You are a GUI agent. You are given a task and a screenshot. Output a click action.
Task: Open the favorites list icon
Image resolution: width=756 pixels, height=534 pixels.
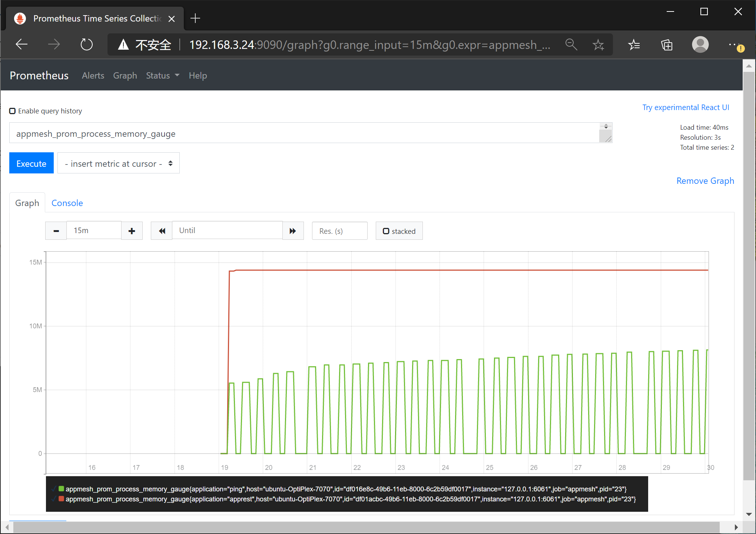[634, 45]
